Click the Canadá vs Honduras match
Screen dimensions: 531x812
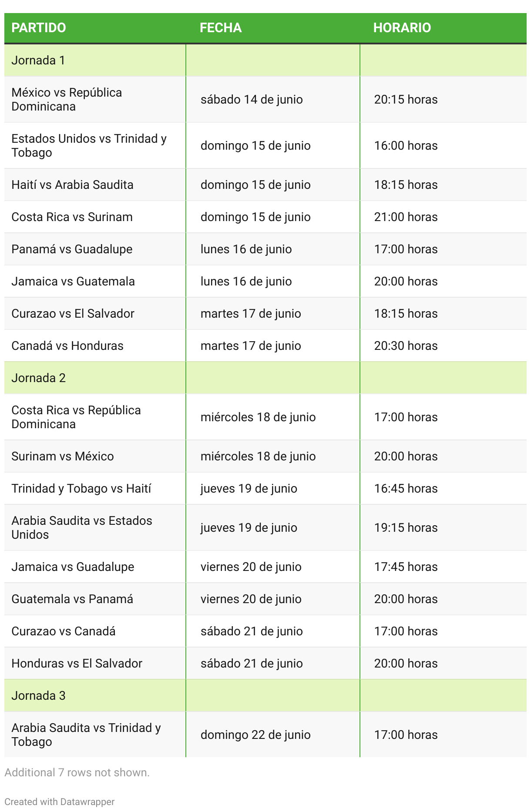67,346
